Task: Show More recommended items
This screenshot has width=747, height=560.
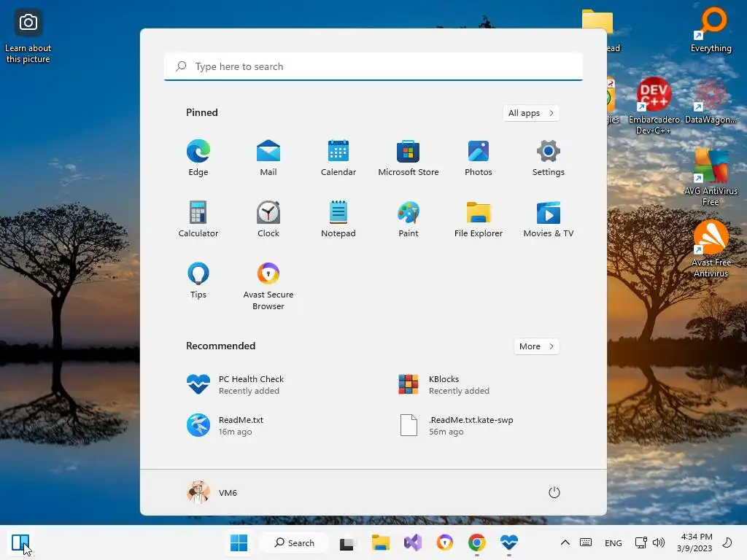Action: click(x=536, y=346)
